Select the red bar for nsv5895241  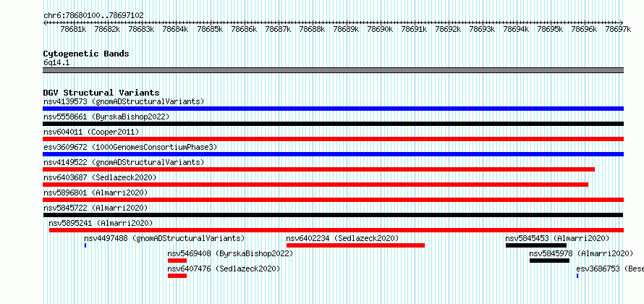coord(336,230)
